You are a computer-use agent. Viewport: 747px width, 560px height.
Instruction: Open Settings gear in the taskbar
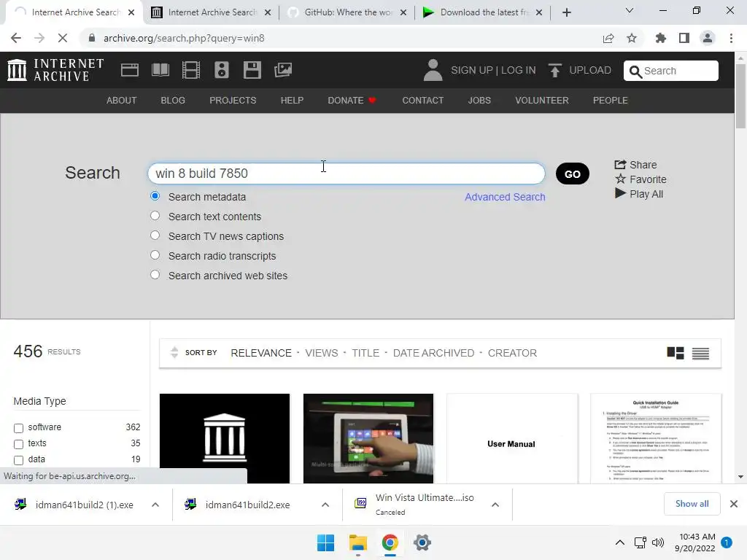tap(422, 542)
